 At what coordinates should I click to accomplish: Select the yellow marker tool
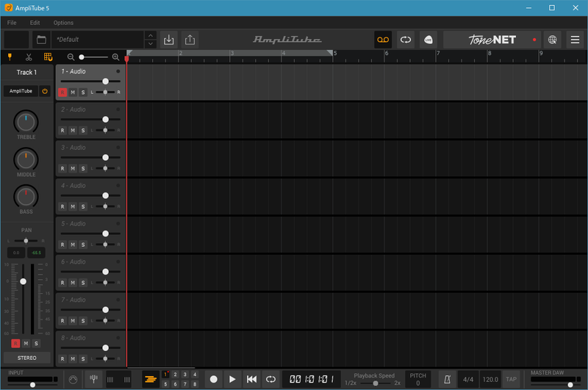coord(10,57)
